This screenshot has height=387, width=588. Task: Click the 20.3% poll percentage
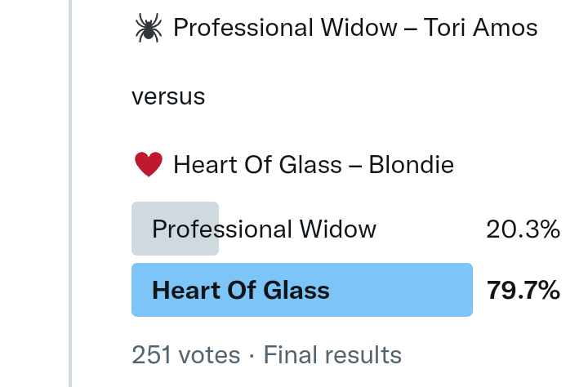[x=523, y=229]
